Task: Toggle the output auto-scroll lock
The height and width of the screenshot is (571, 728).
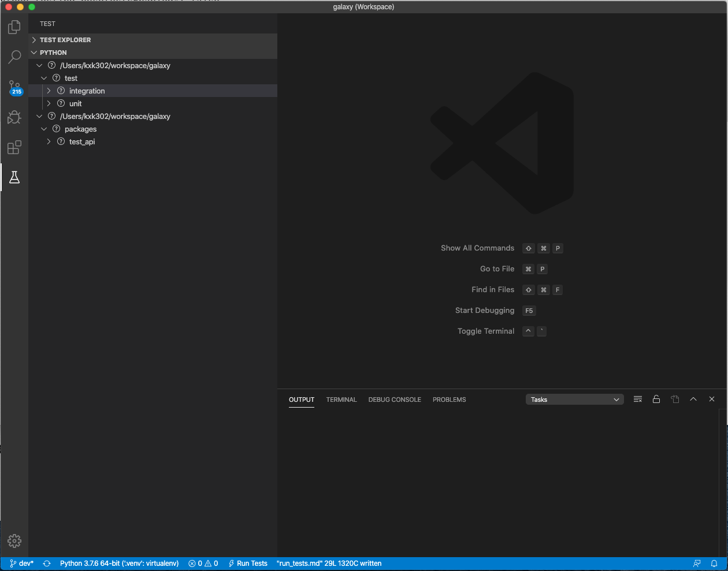Action: [x=656, y=399]
